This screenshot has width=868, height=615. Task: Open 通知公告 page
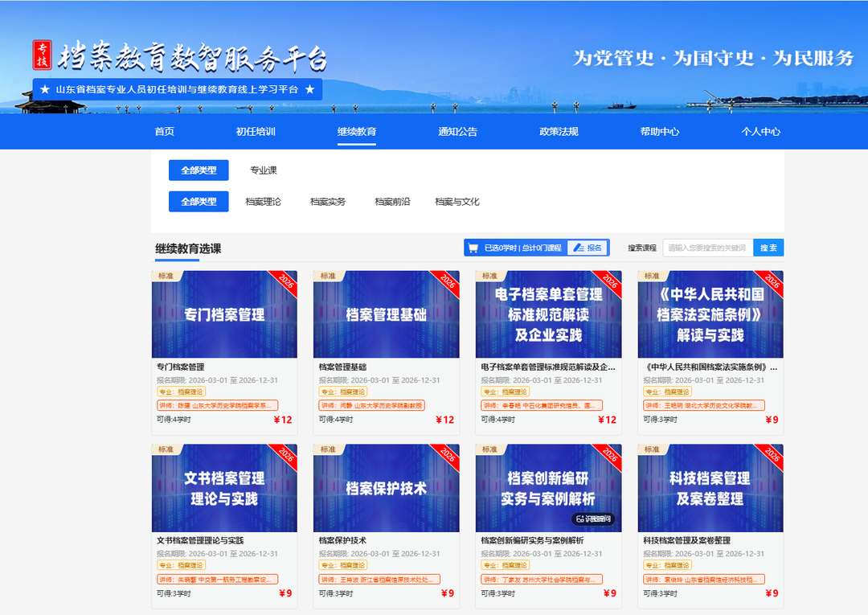458,131
